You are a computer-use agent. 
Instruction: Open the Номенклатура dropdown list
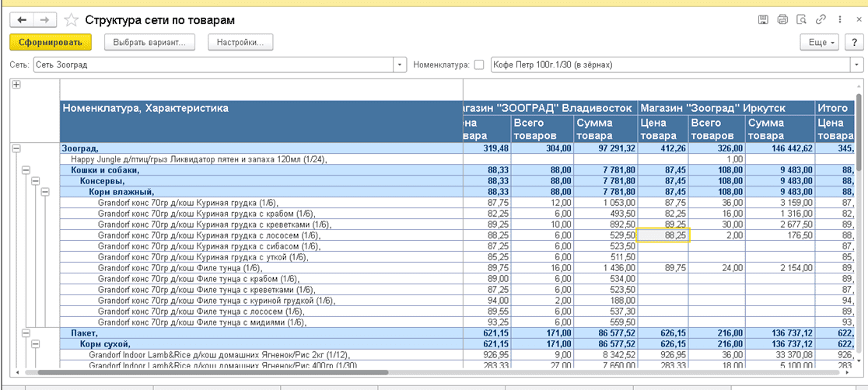pyautogui.click(x=856, y=65)
